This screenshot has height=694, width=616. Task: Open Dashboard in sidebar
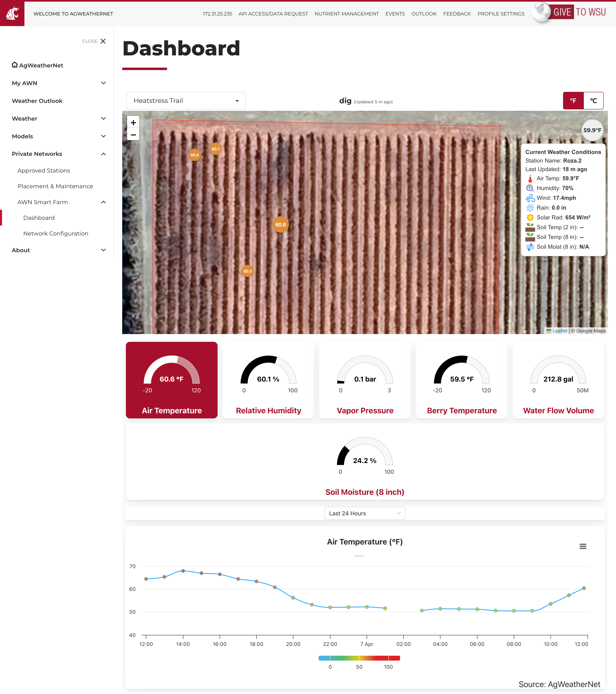click(x=39, y=218)
